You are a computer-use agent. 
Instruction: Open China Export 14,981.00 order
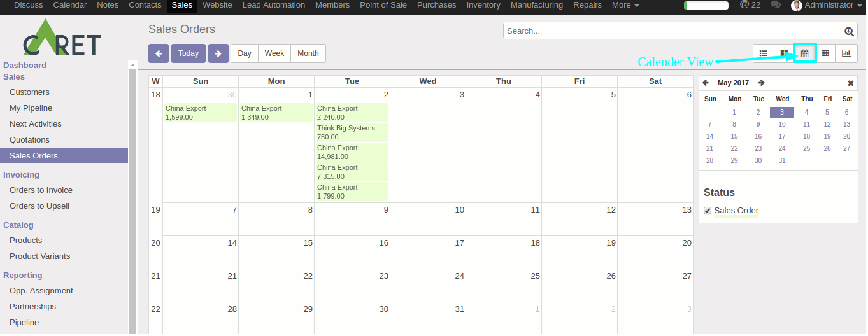point(352,152)
